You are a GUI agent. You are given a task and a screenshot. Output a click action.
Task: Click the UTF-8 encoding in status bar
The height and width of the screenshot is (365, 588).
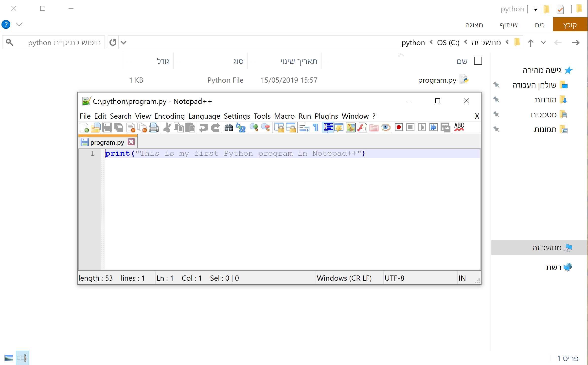coord(394,278)
